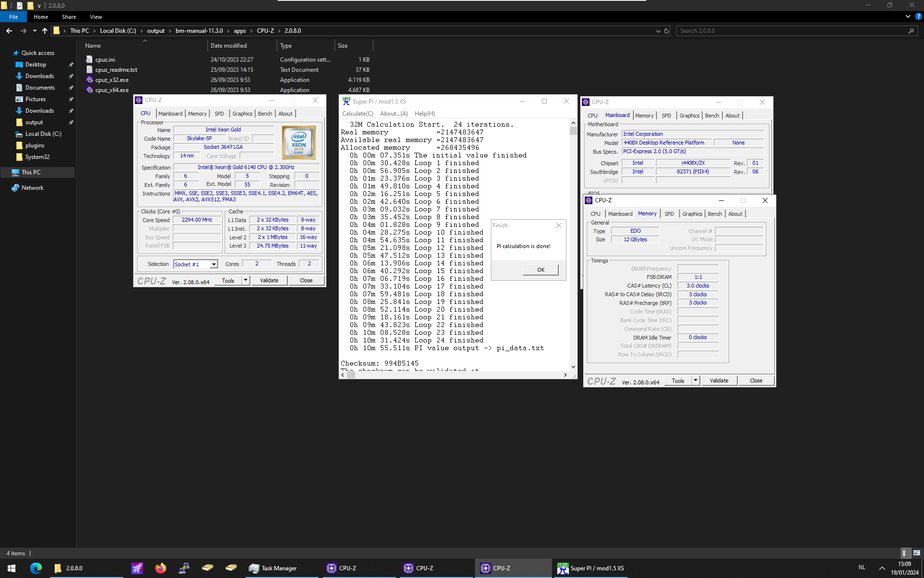924x578 pixels.
Task: Select the cpuz.ini file icon
Action: coord(89,59)
